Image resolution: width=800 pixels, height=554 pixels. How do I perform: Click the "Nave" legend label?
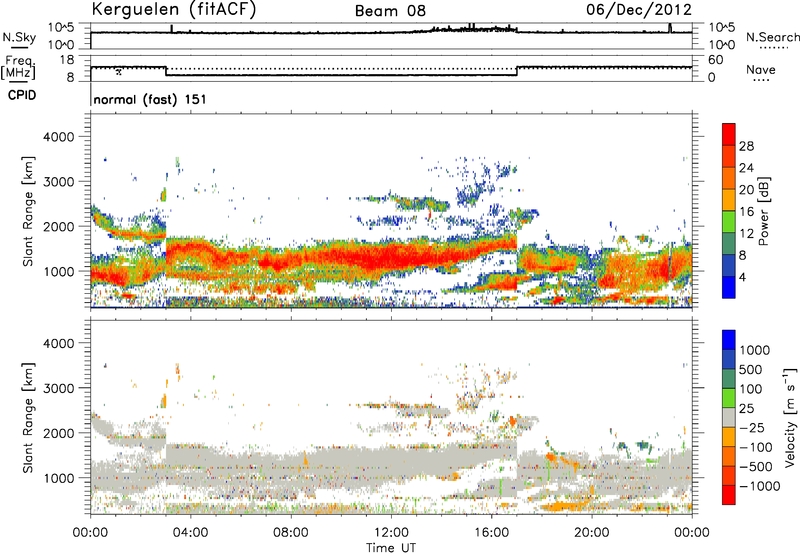pyautogui.click(x=761, y=70)
